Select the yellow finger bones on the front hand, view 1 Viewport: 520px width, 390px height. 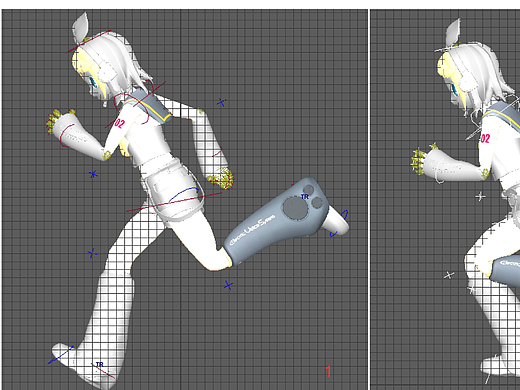coord(53,121)
